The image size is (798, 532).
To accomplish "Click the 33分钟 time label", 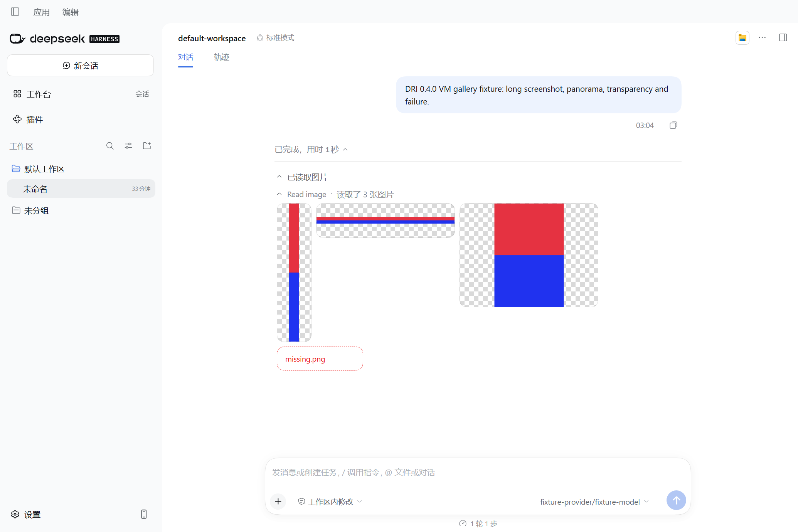I will pos(141,189).
